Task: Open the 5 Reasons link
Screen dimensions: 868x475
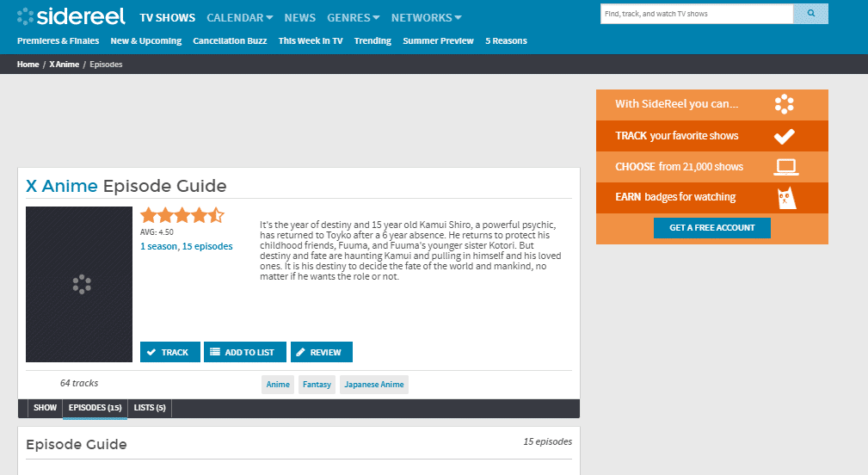Action: point(506,41)
